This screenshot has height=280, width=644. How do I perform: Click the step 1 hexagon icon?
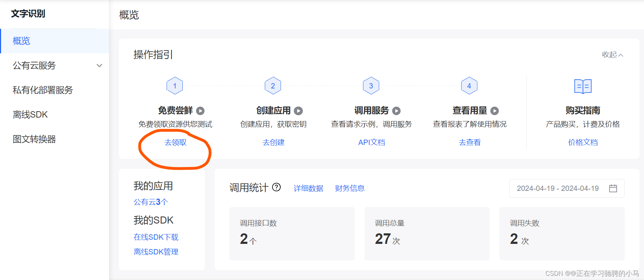click(175, 86)
